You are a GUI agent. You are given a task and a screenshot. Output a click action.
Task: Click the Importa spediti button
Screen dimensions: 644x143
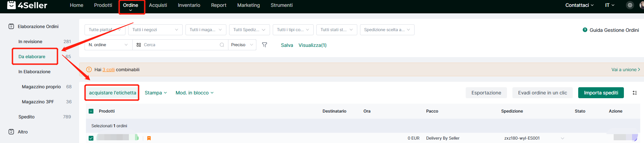click(601, 93)
